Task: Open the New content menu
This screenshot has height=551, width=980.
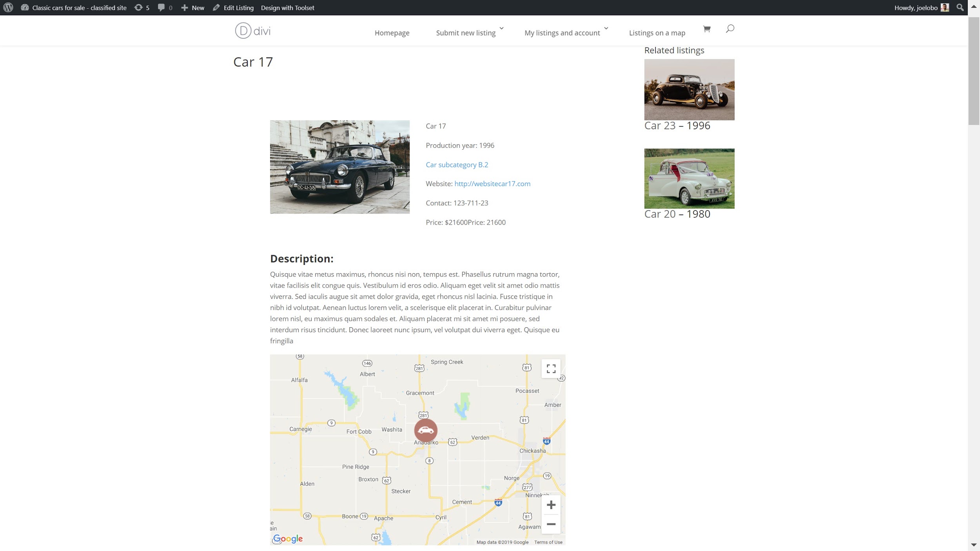Action: tap(192, 7)
